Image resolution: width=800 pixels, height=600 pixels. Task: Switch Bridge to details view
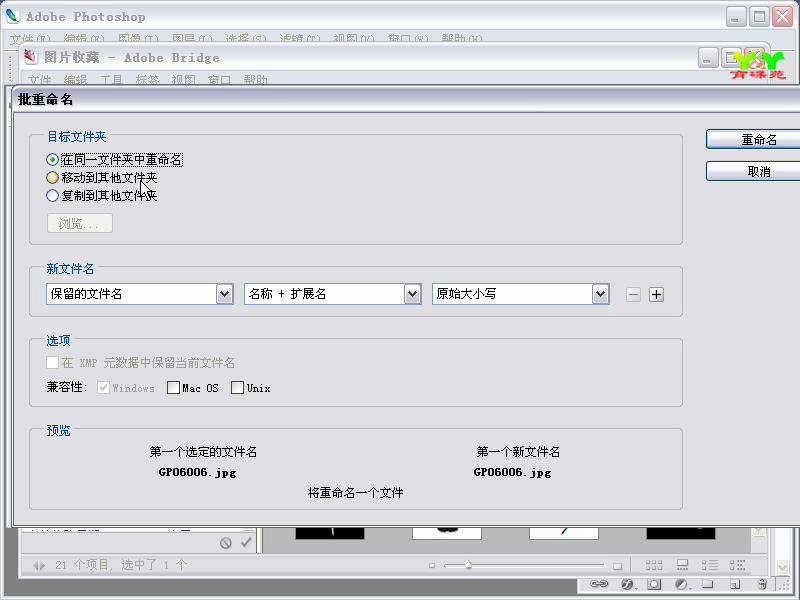click(x=710, y=565)
